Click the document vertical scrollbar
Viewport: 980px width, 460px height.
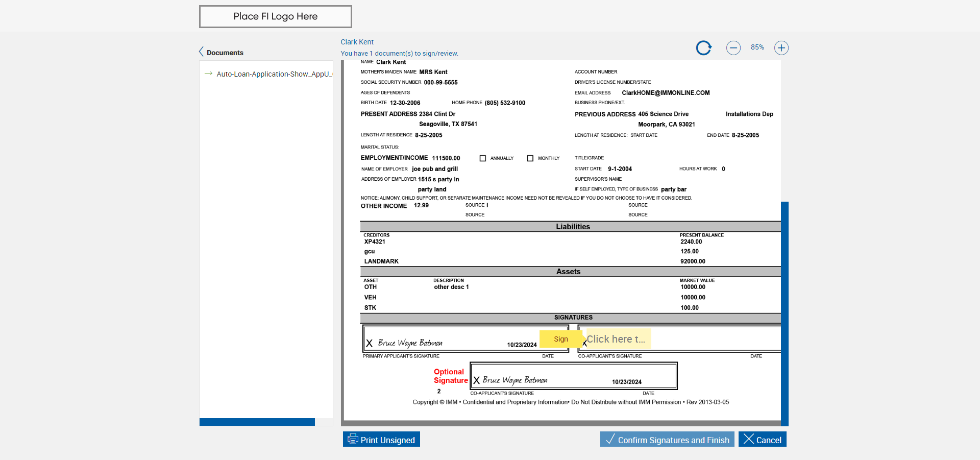[785, 313]
